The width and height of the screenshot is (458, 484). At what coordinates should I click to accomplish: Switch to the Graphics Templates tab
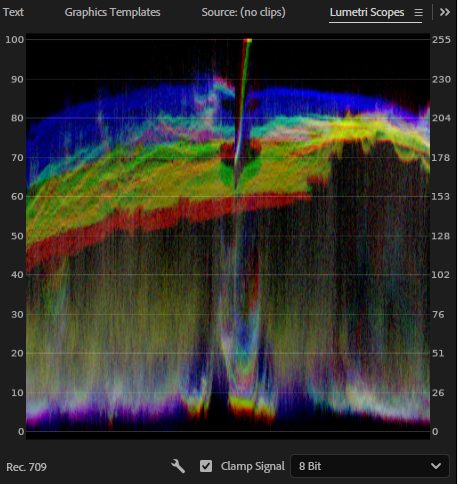[112, 12]
